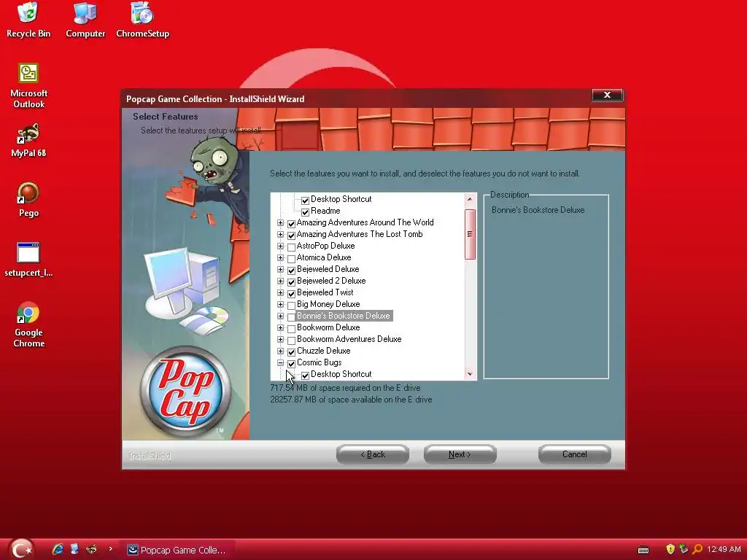The height and width of the screenshot is (560, 747).
Task: Cancel the InstallShield Wizard
Action: 575,454
